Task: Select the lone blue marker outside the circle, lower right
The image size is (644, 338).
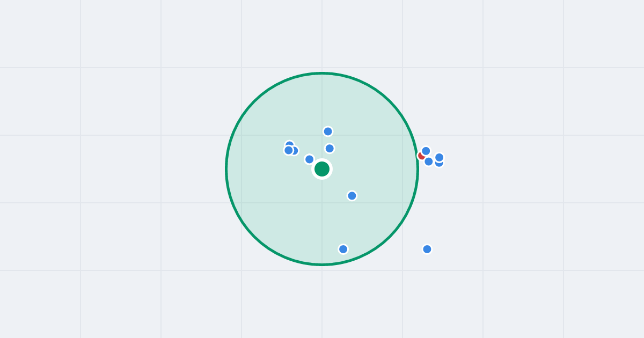Action: tap(427, 249)
